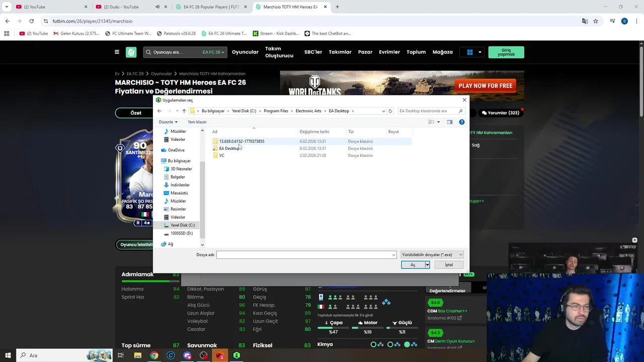Open the Oyuncular menu

(x=245, y=52)
